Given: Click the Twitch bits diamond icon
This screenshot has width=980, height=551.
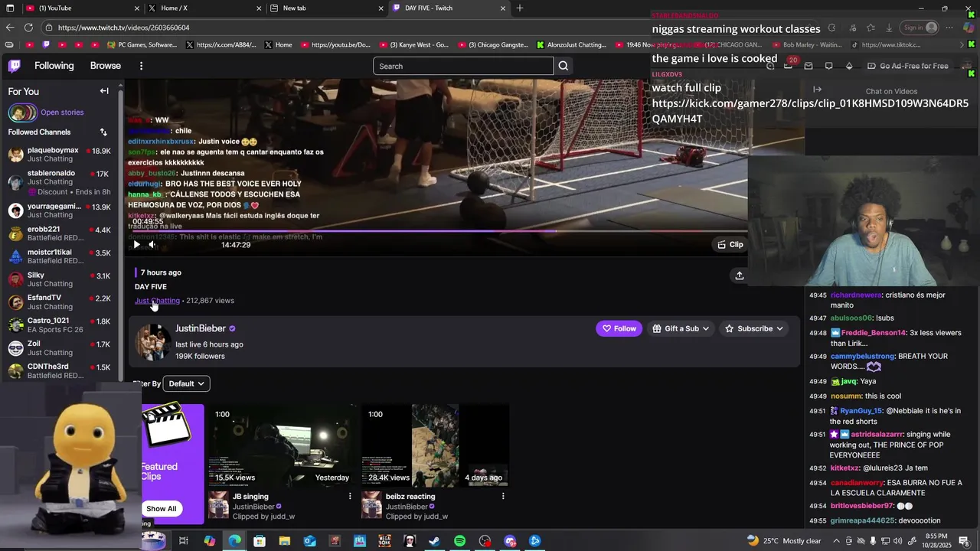Looking at the screenshot, I should point(849,66).
